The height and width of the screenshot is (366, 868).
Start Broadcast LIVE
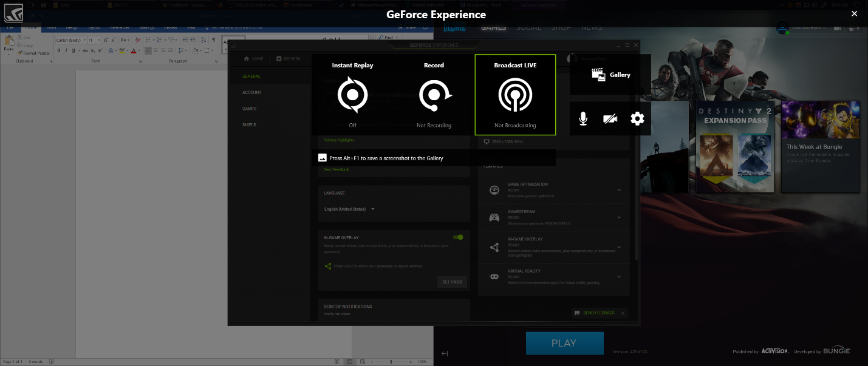[515, 95]
